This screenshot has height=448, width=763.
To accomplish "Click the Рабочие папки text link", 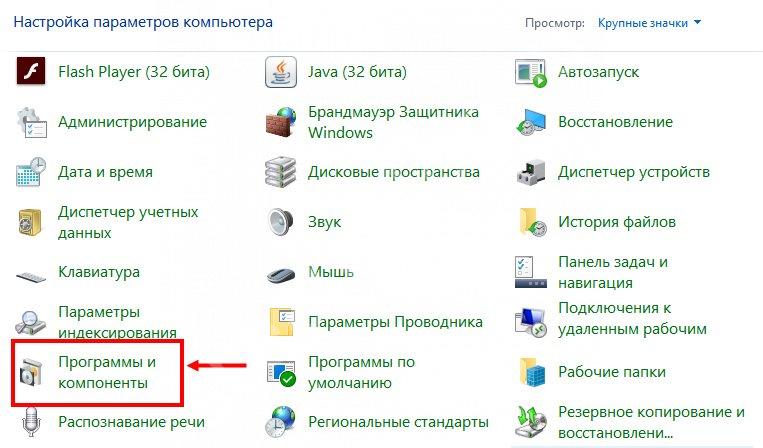I will pyautogui.click(x=612, y=372).
